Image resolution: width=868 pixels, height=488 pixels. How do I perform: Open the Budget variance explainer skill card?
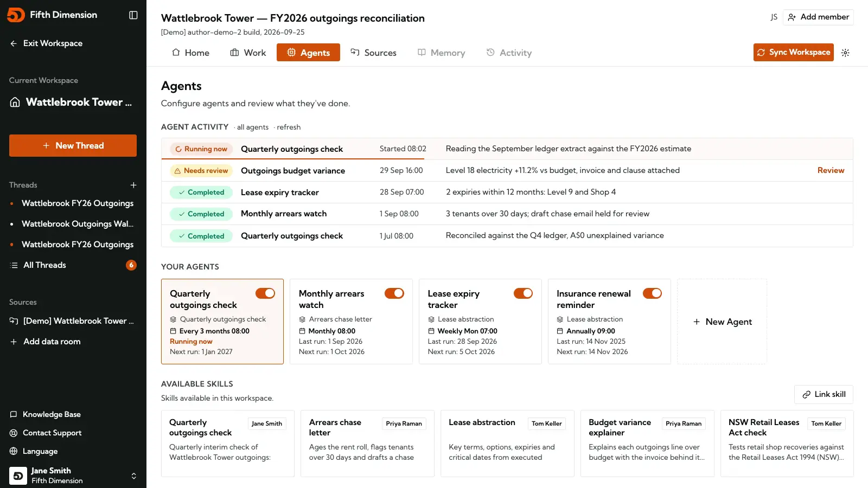pos(647,444)
